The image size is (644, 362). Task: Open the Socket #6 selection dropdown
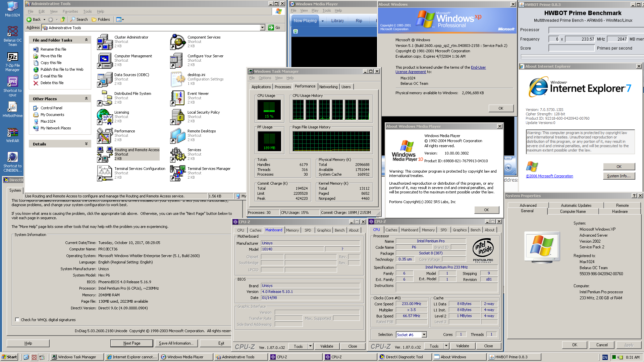(x=424, y=335)
